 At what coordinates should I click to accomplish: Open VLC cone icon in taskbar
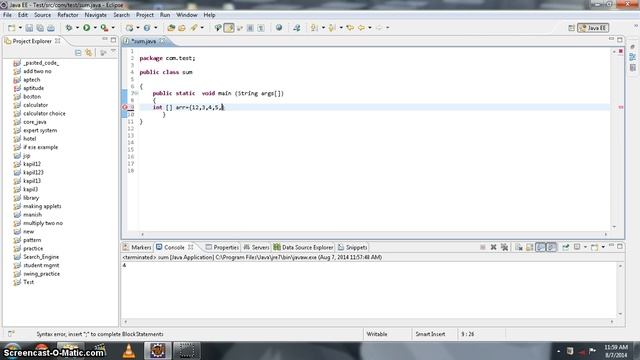129,351
